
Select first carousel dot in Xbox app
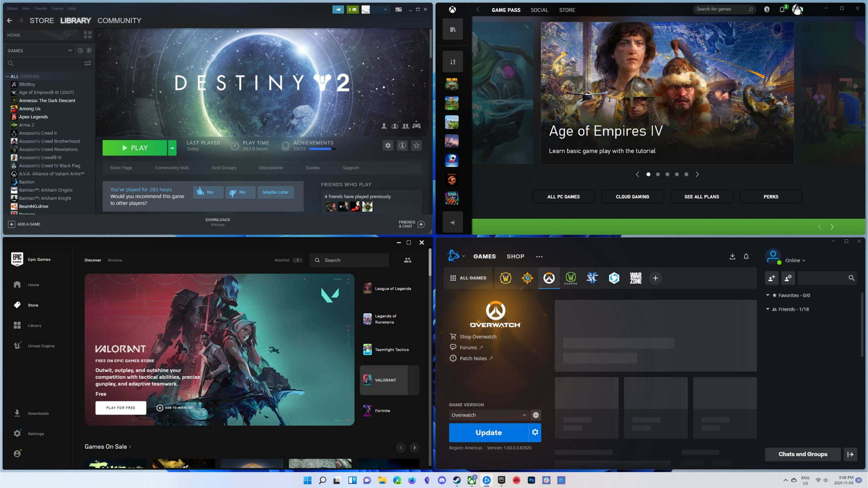tap(648, 174)
